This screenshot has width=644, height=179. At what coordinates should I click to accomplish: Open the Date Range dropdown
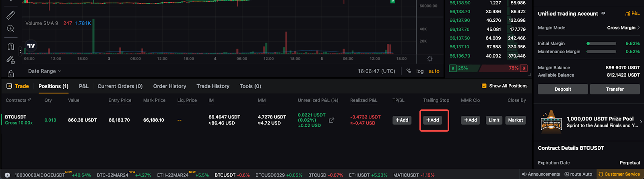(44, 71)
